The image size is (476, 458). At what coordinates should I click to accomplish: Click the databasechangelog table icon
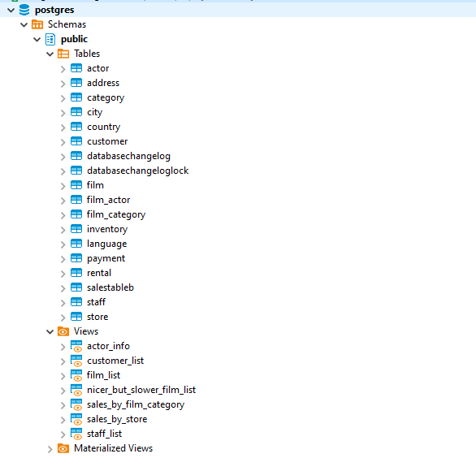(x=76, y=156)
